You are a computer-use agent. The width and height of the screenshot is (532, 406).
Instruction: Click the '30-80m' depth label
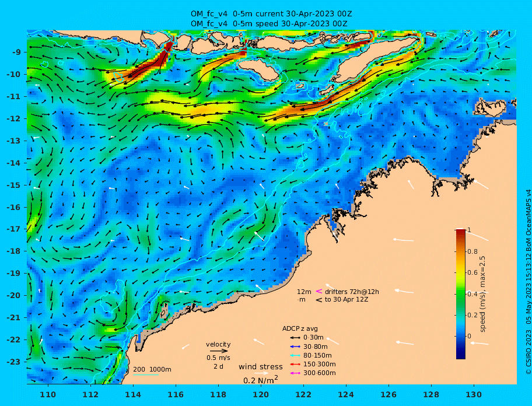coord(316,346)
